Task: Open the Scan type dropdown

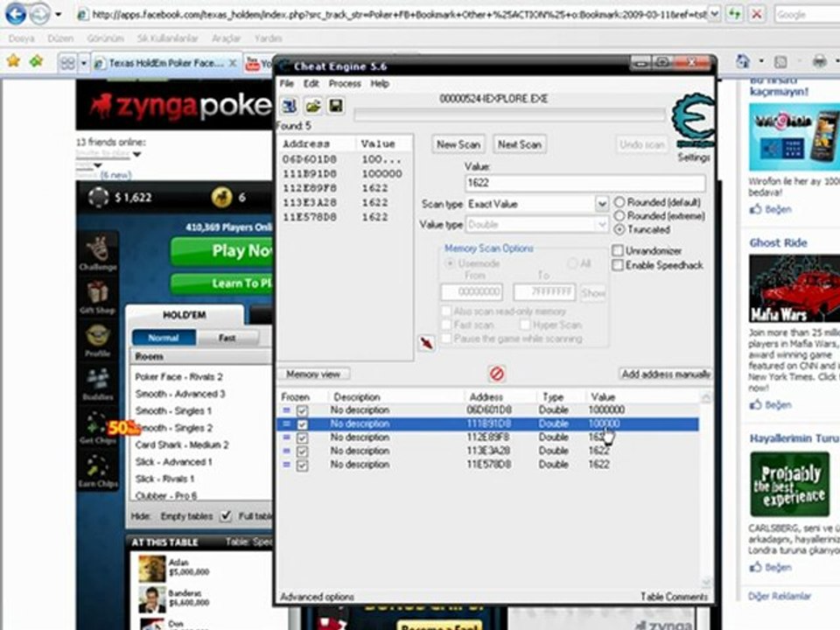Action: [x=602, y=204]
